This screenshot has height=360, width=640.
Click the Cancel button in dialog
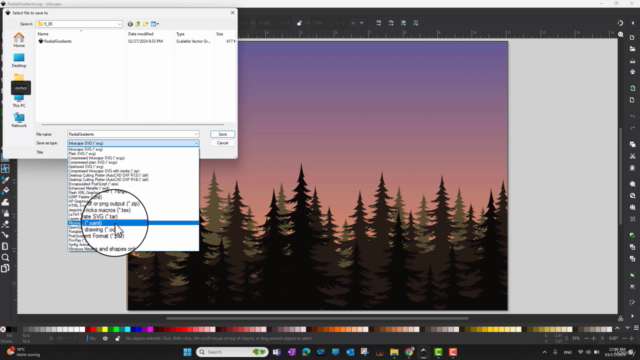coord(222,143)
